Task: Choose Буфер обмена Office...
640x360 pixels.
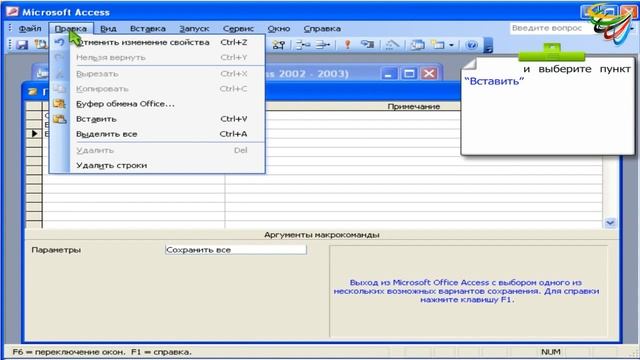Action: [158, 104]
